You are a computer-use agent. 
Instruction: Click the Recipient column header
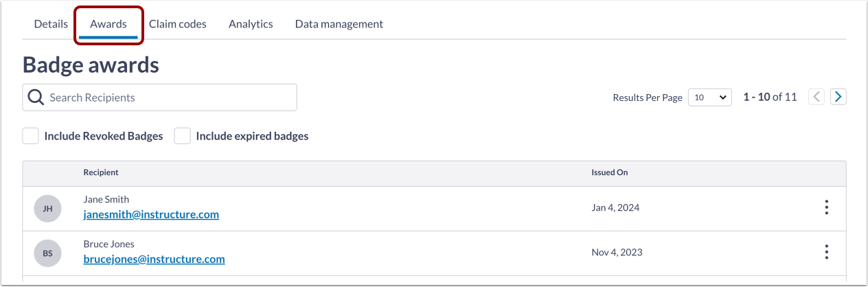click(x=101, y=172)
